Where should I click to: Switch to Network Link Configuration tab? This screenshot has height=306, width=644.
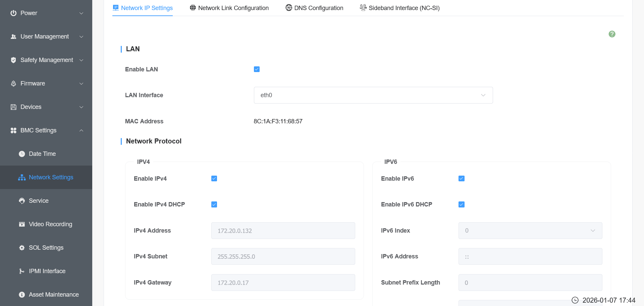229,8
